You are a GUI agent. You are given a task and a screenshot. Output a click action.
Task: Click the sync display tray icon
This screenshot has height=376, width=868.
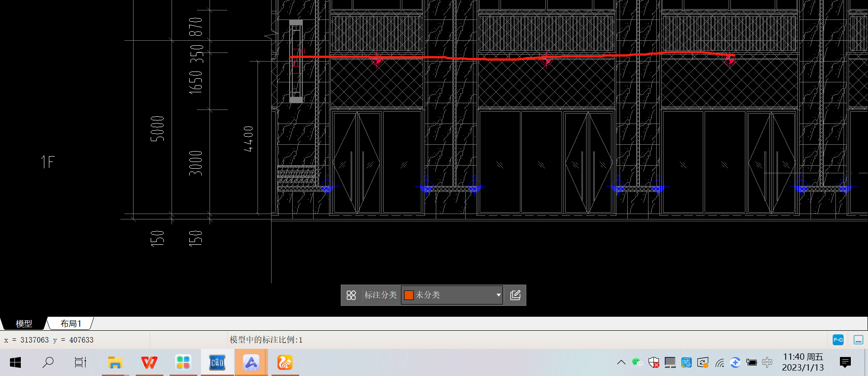point(703,362)
